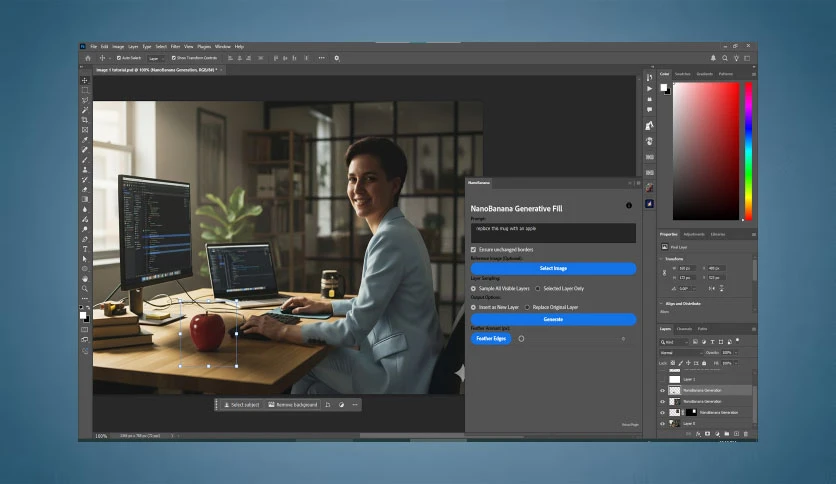Open the Kind layer filter dropdown
Viewport: 836px width, 484px height.
[674, 342]
